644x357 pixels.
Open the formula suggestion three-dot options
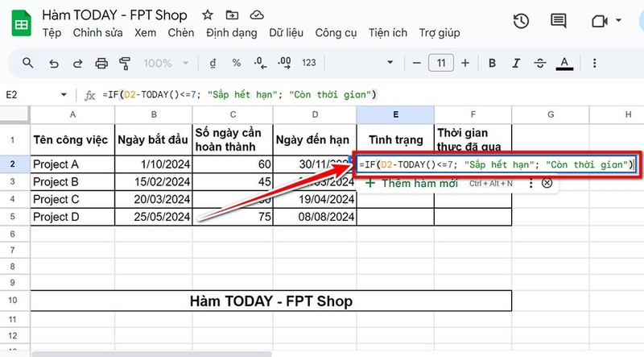pos(531,184)
